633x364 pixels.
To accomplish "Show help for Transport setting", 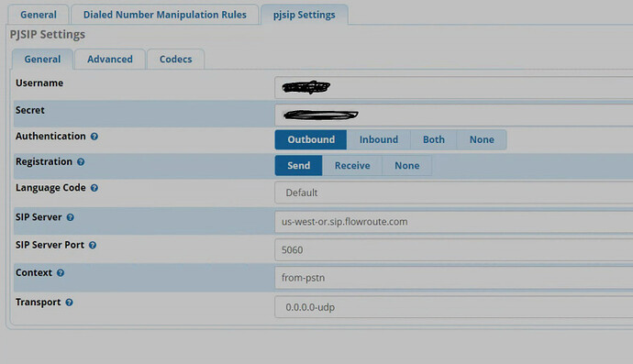I will 69,303.
